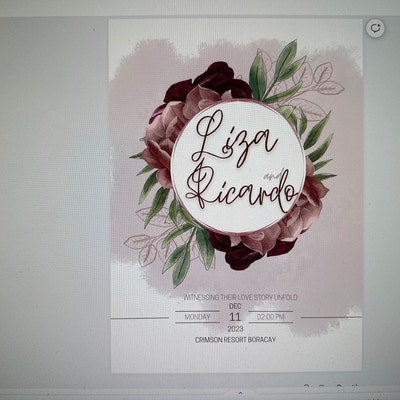Select 'CRIMSON RESORT BORACAY' venue text
The width and height of the screenshot is (400, 400).
235,340
